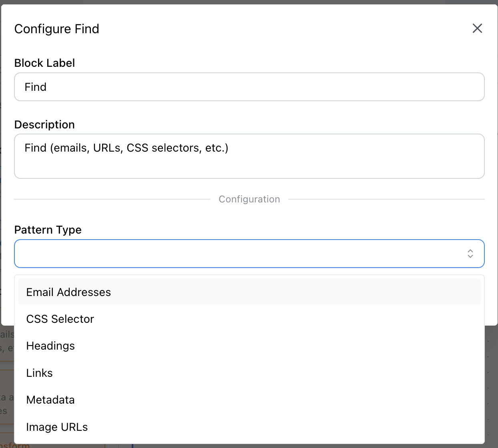Close the Configure Find dialog
This screenshot has width=498, height=448.
[x=477, y=28]
